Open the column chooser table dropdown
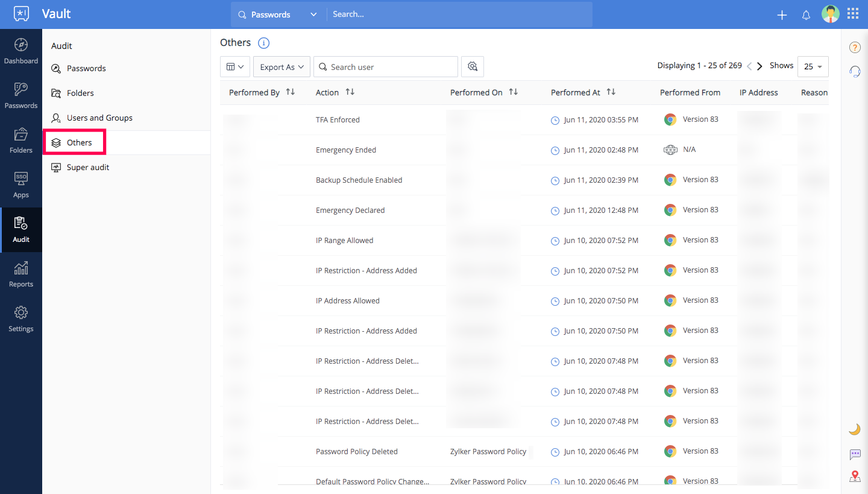The height and width of the screenshot is (494, 868). (235, 67)
